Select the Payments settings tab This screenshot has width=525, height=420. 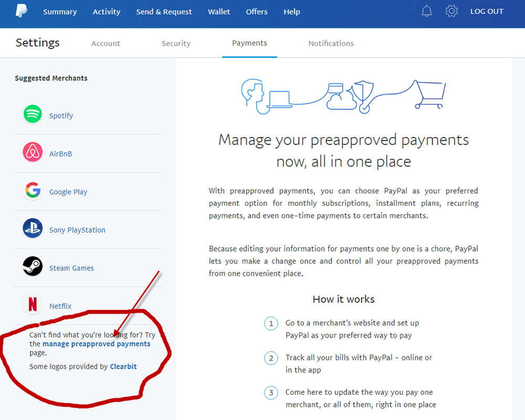(249, 43)
